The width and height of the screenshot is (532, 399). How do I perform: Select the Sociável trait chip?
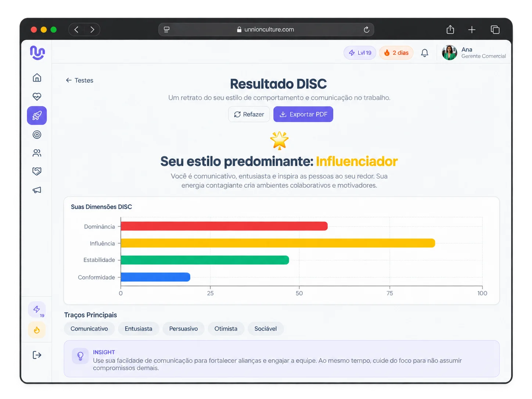click(266, 328)
